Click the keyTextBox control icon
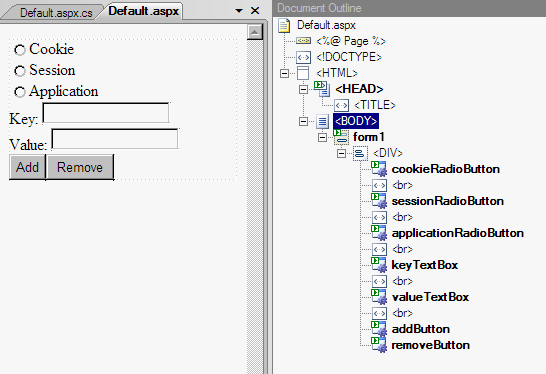Image resolution: width=546 pixels, height=374 pixels. point(379,265)
